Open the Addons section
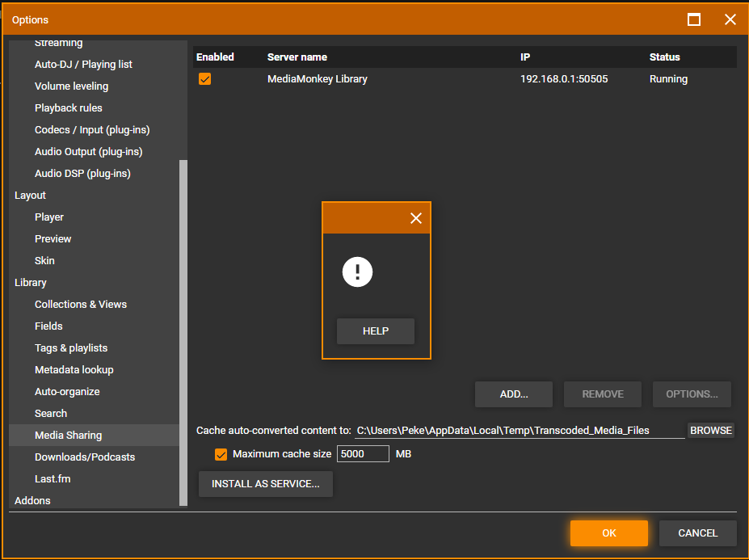This screenshot has width=749, height=560. [32, 501]
